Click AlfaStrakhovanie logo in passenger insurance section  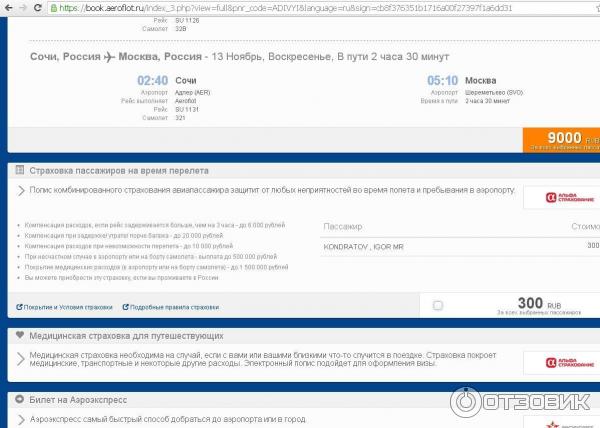point(569,198)
